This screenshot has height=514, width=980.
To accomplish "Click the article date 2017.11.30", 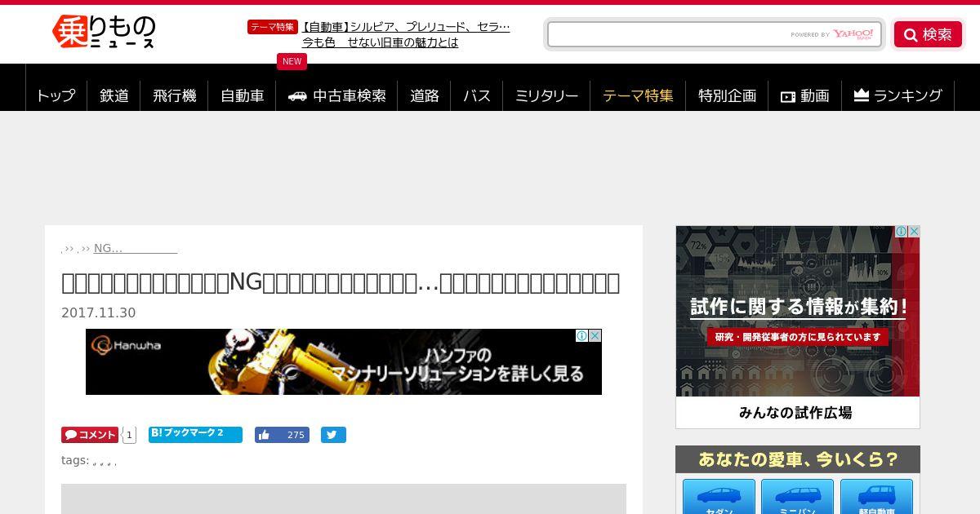I will coord(98,312).
